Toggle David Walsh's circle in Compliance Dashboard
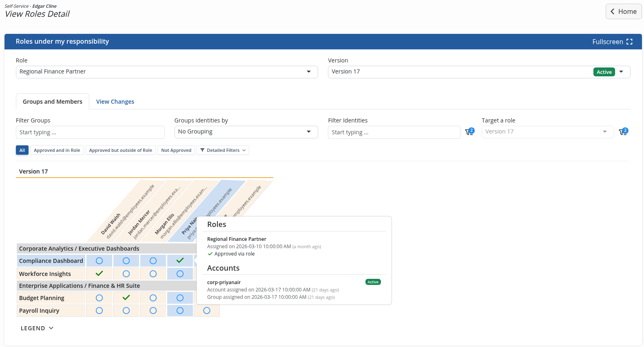 99,261
